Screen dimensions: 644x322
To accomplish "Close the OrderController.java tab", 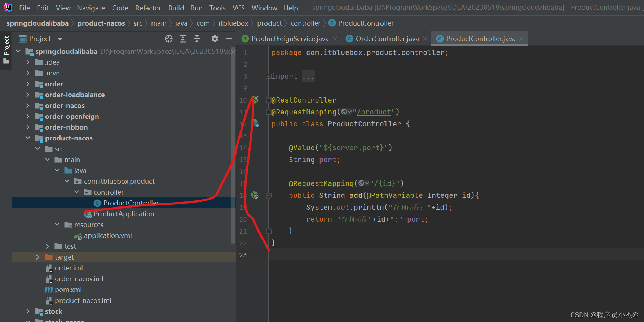I will point(425,39).
